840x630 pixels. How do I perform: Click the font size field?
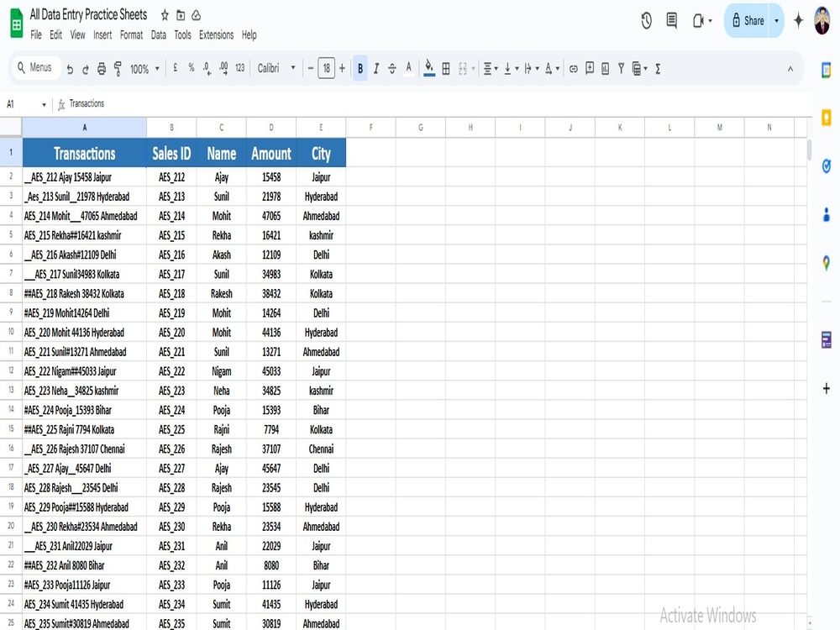point(326,68)
